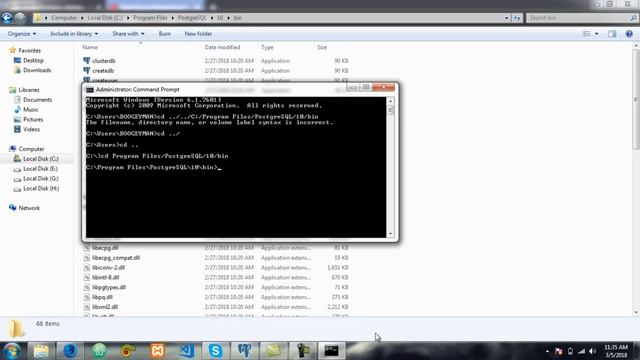
Task: Select Favorites in the navigation pane
Action: click(29, 51)
